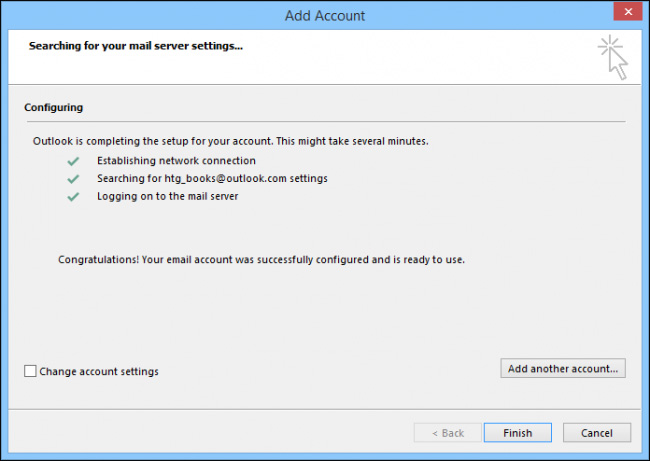Click the Add Account title bar
The height and width of the screenshot is (461, 650).
324,15
